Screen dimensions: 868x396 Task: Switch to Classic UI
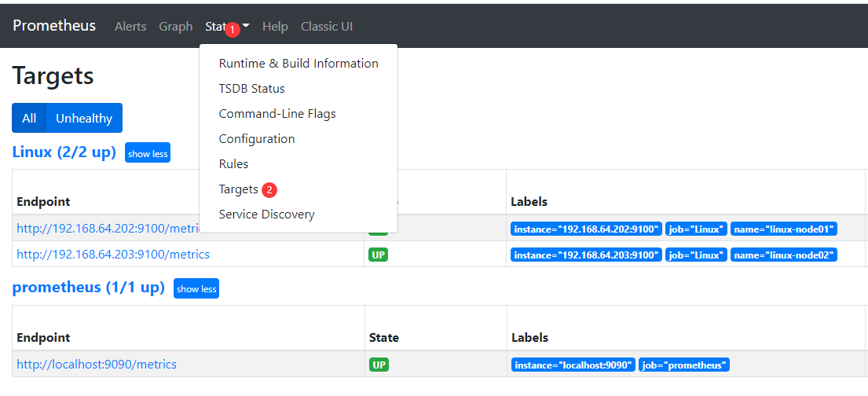tap(326, 26)
